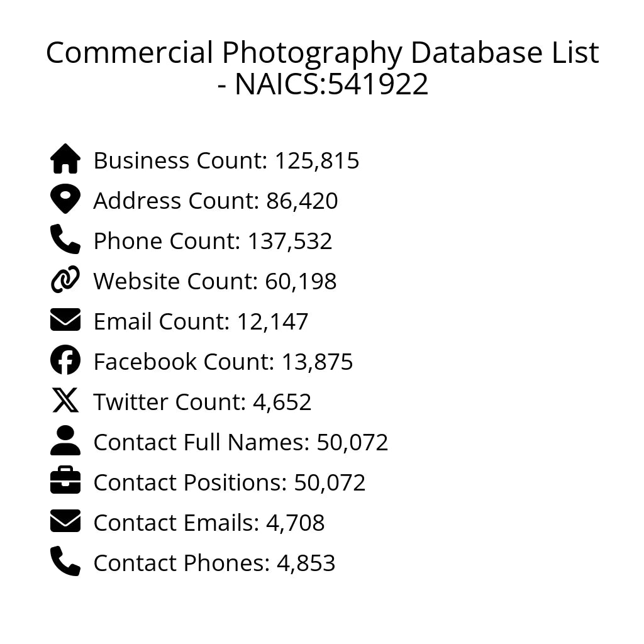
Task: Click the Phone Count: 137,532 text
Action: tap(213, 241)
